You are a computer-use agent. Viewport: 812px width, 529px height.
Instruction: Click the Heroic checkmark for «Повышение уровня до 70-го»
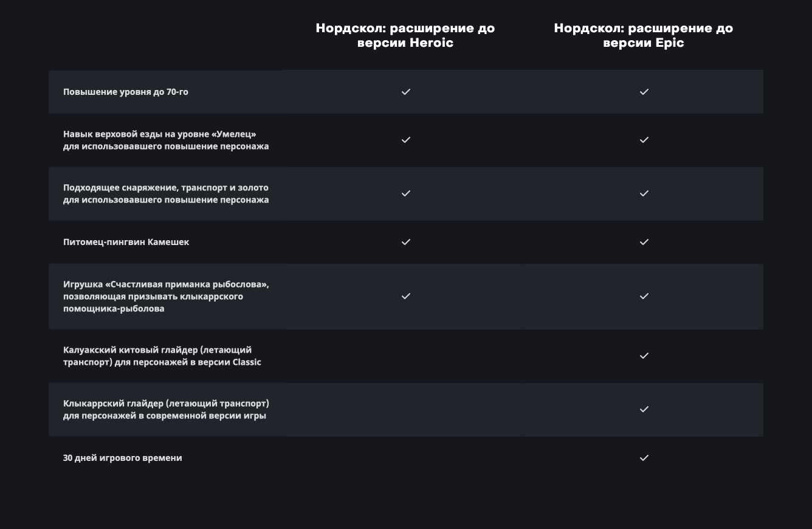tap(405, 92)
